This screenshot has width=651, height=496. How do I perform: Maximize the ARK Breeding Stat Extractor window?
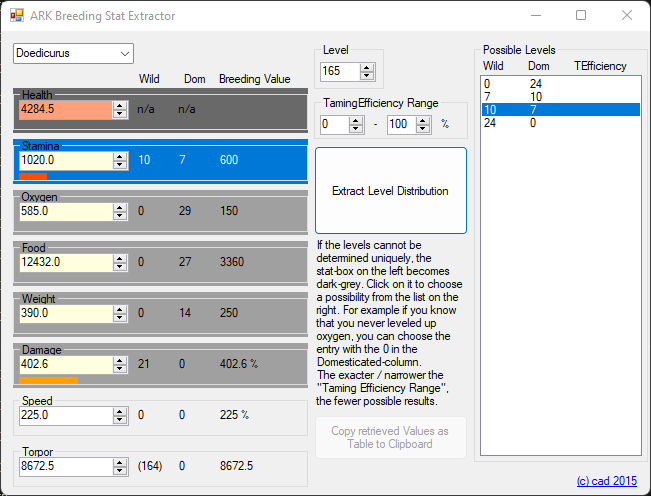[x=581, y=16]
